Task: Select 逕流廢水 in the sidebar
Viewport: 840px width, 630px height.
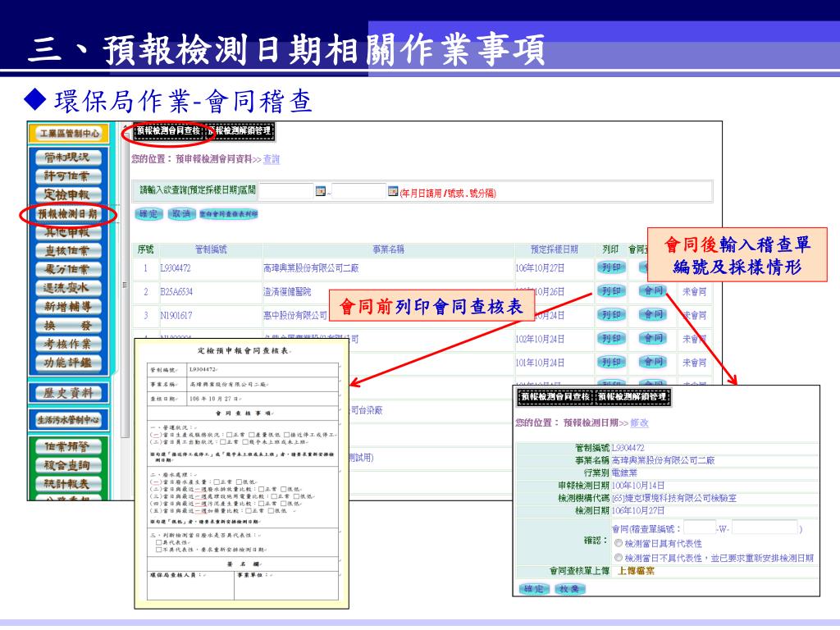Action: coord(68,288)
